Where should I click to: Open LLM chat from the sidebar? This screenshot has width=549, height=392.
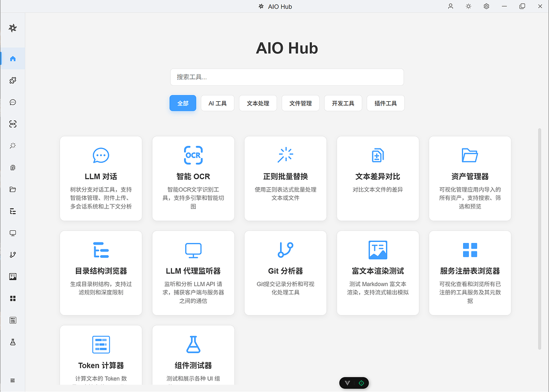coord(13,102)
